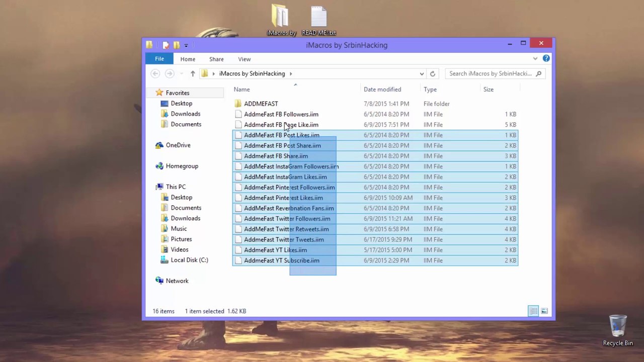Open the Customize Quick Access Toolbar dropdown
Viewport: 644px width, 362px height.
[186, 45]
